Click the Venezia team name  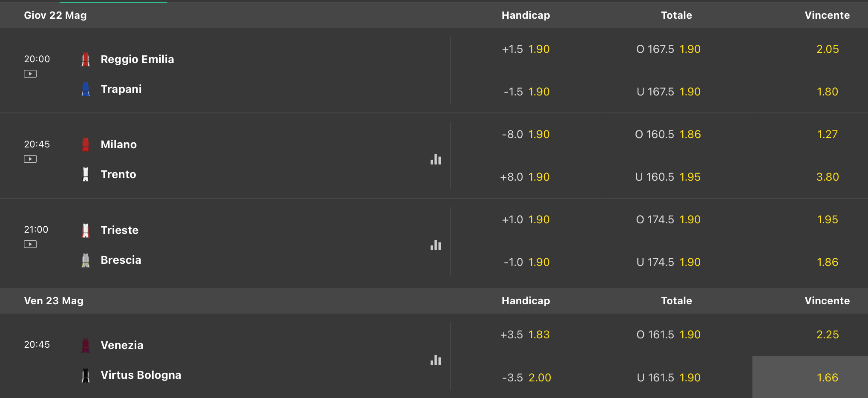point(122,346)
